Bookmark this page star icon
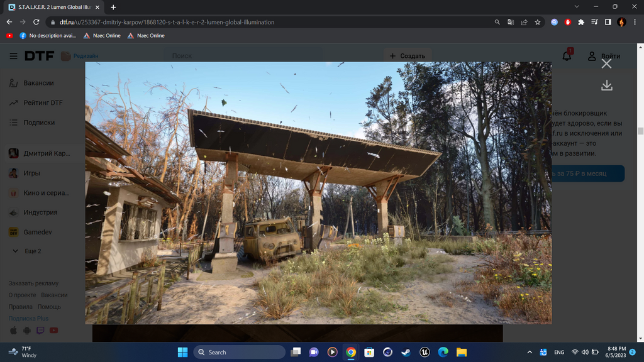Screen dimensions: 644x362 (538, 22)
